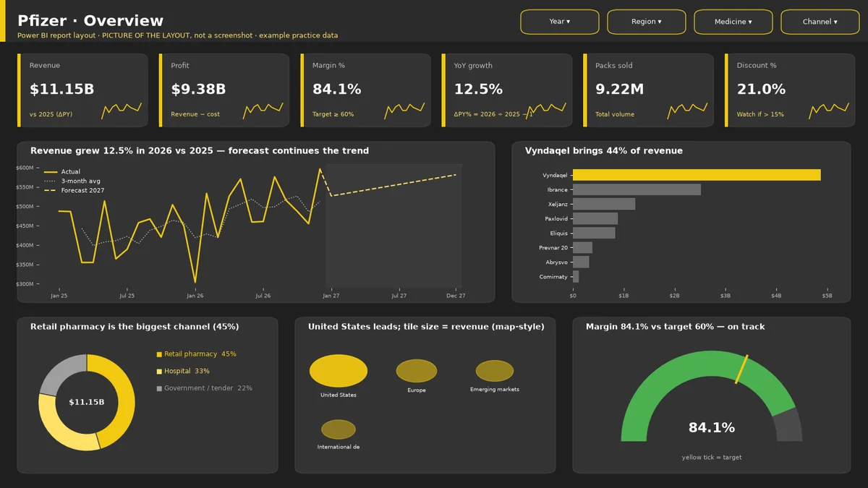Image resolution: width=868 pixels, height=488 pixels.
Task: Select the Vyndaqel bar
Action: pyautogui.click(x=697, y=175)
